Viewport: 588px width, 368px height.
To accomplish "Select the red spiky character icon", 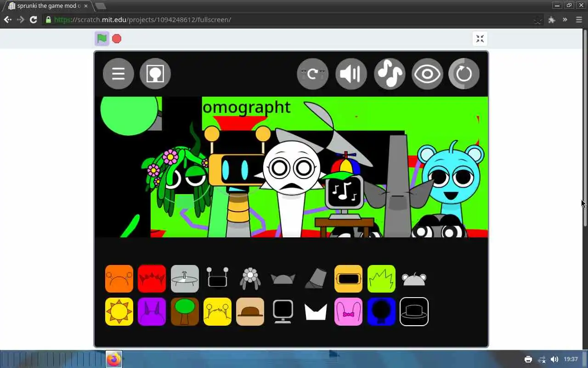I will (x=152, y=279).
